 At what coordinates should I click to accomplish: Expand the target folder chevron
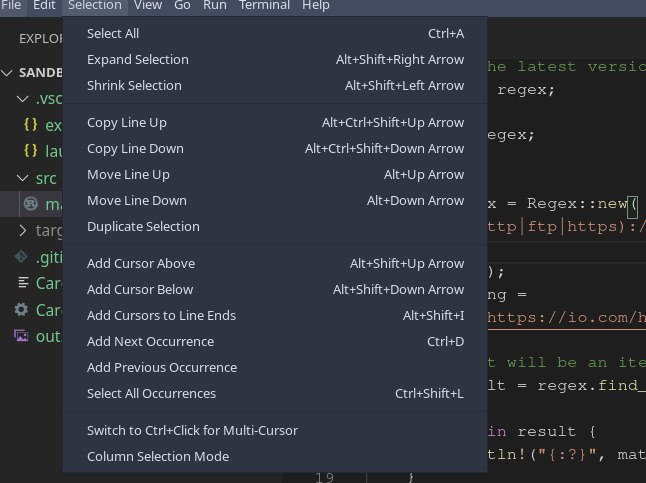[x=23, y=230]
